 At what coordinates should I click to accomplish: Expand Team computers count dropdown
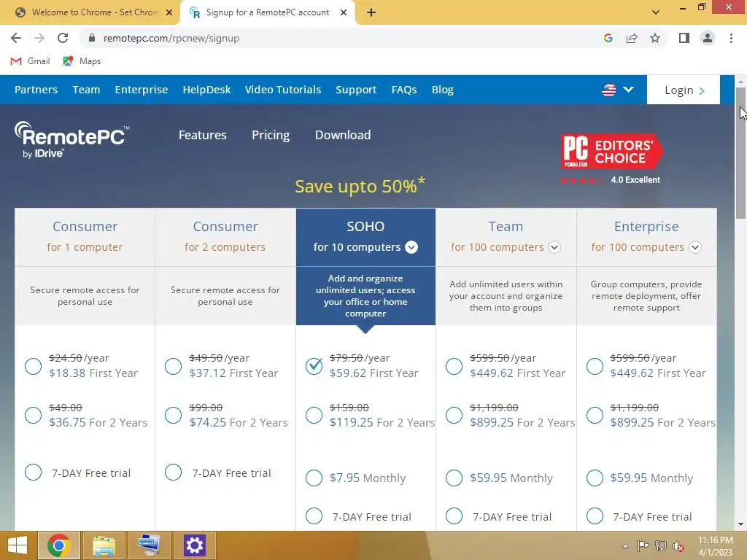pyautogui.click(x=554, y=247)
